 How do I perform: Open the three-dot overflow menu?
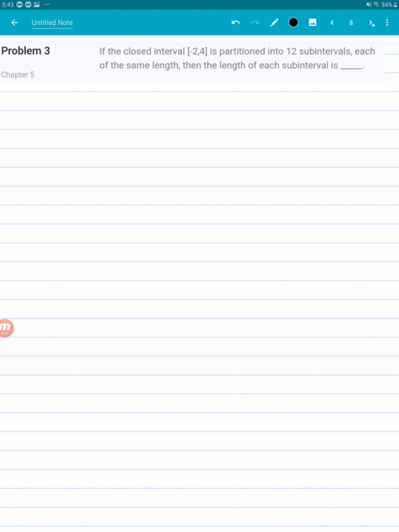(387, 22)
